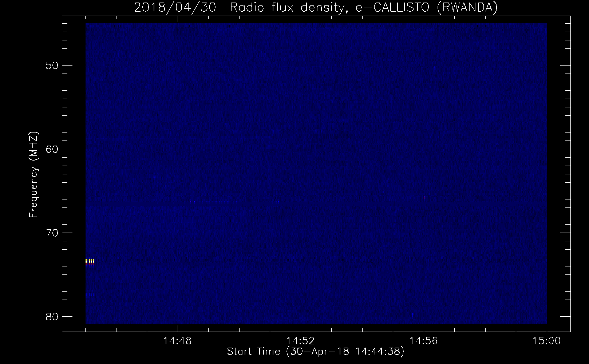Click the "Start Time (30-Apr-18 14:44:38)" axis label
Screen dimensions: 589x364
point(316,352)
